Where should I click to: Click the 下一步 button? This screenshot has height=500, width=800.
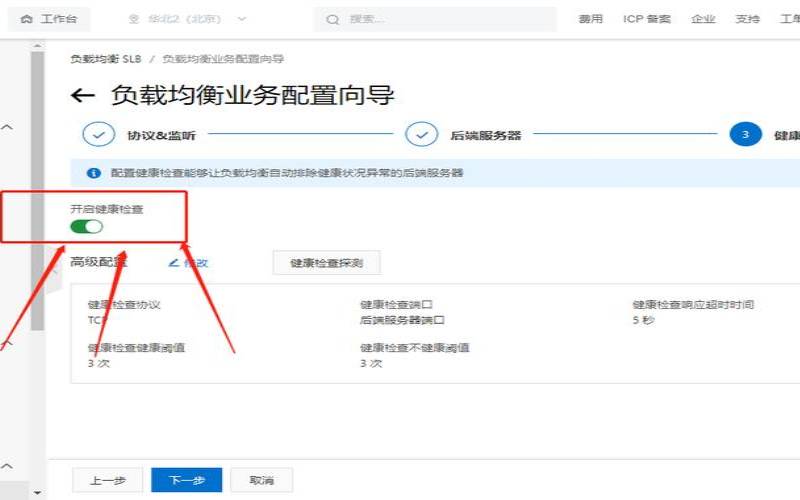point(187,480)
